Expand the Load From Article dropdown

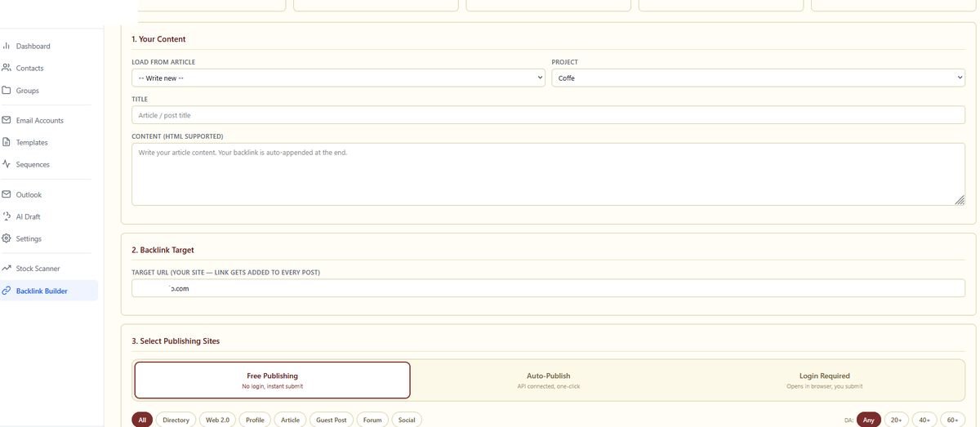point(338,78)
